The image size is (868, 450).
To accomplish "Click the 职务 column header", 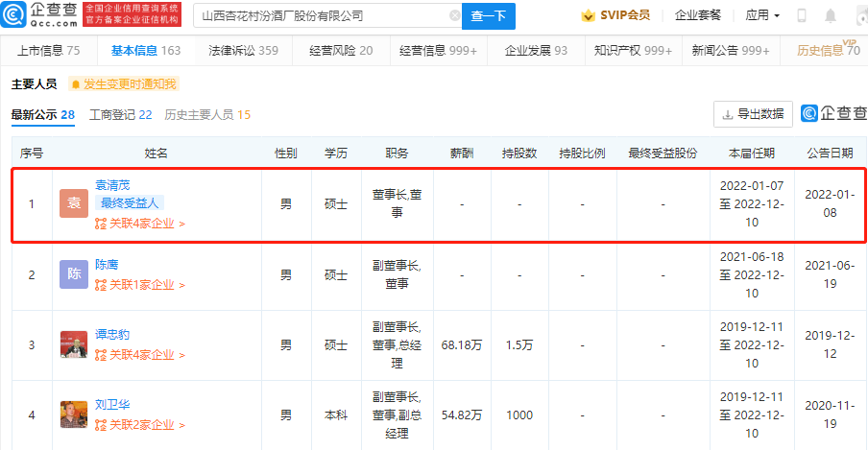I will tap(397, 154).
